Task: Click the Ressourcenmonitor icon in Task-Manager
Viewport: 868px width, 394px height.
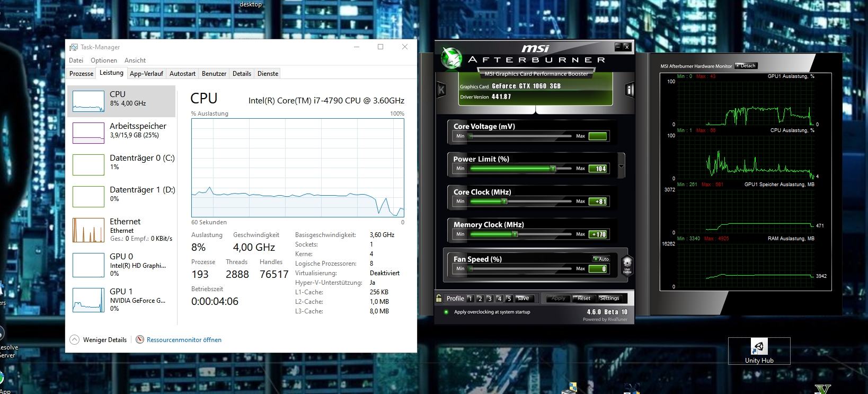Action: pos(140,339)
